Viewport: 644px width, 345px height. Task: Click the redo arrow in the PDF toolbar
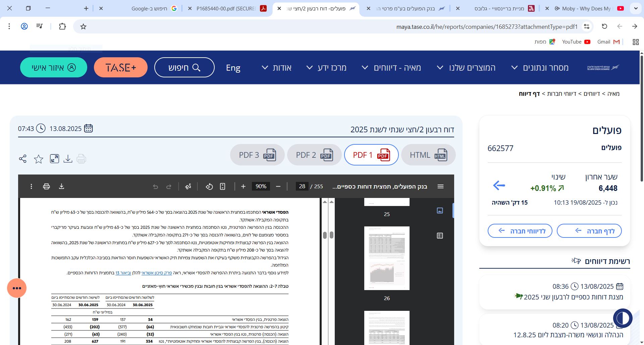tap(169, 186)
